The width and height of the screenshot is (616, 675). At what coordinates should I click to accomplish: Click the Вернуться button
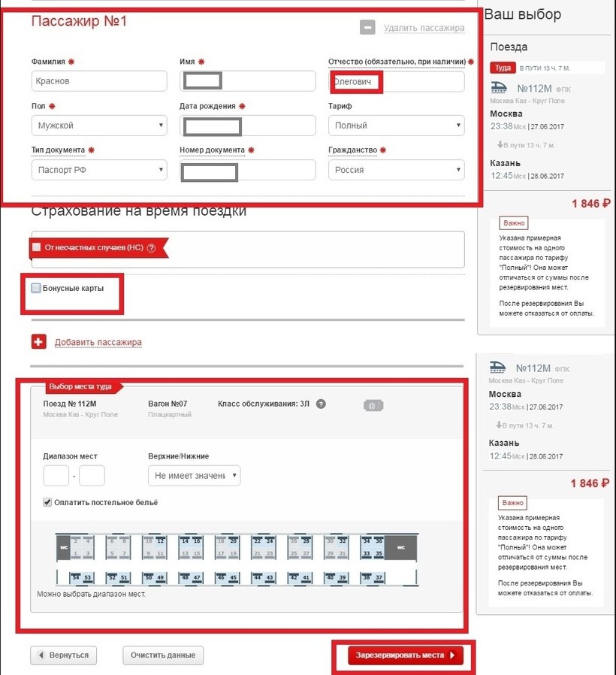pyautogui.click(x=64, y=655)
